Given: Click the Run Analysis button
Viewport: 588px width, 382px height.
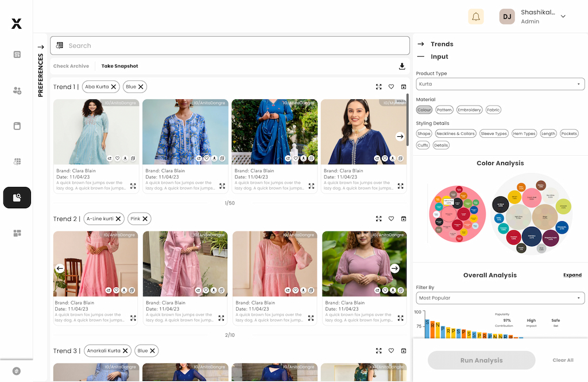Looking at the screenshot, I should [x=481, y=360].
